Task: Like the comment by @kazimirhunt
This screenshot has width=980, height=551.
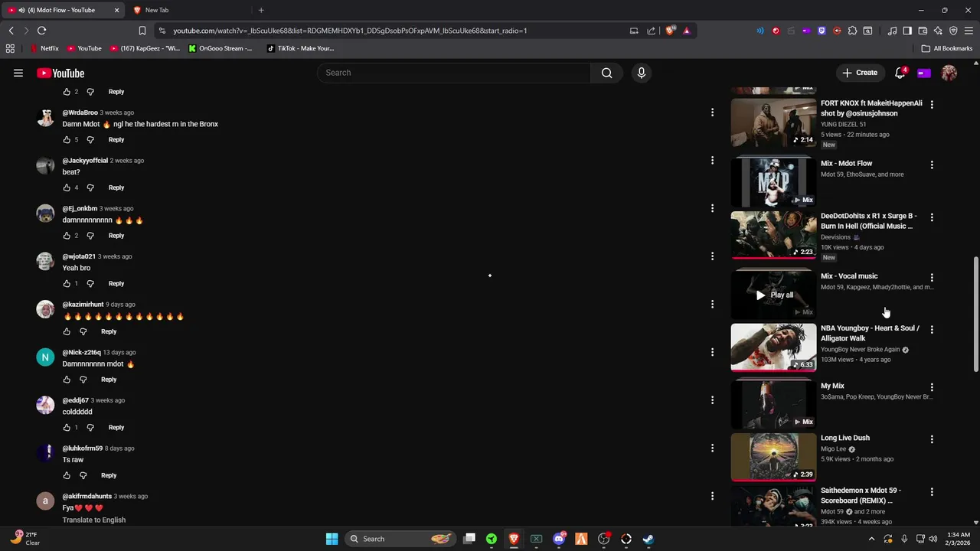Action: [67, 331]
